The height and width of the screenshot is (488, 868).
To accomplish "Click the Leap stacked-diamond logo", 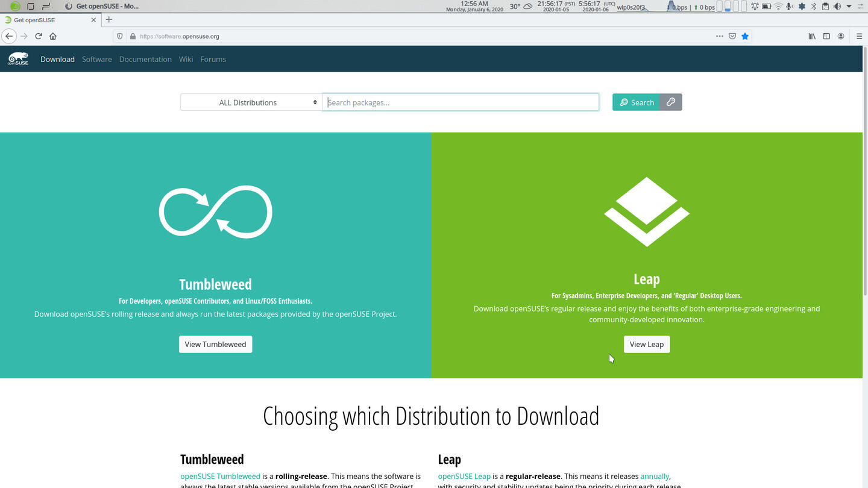I will pyautogui.click(x=647, y=212).
